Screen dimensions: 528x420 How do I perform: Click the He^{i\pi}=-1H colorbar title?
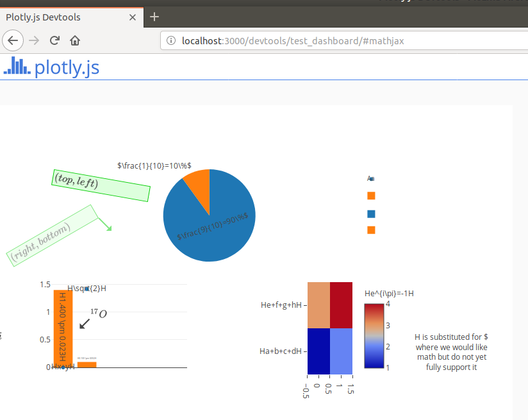click(x=389, y=294)
